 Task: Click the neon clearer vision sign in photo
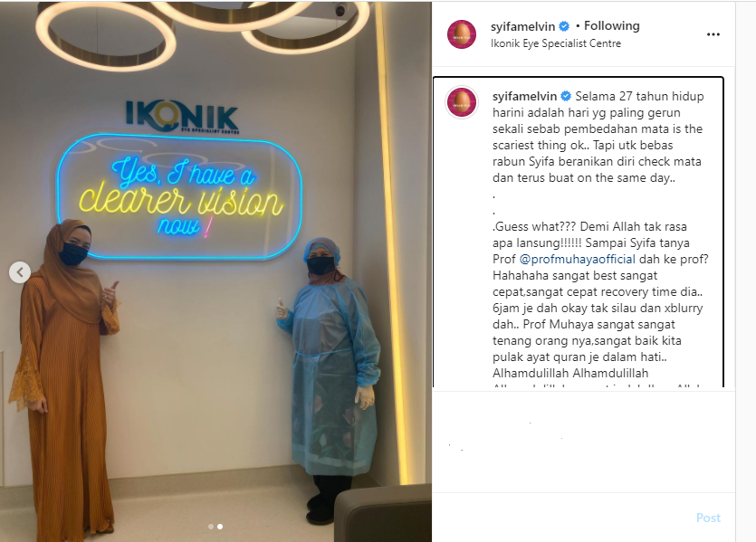179,196
